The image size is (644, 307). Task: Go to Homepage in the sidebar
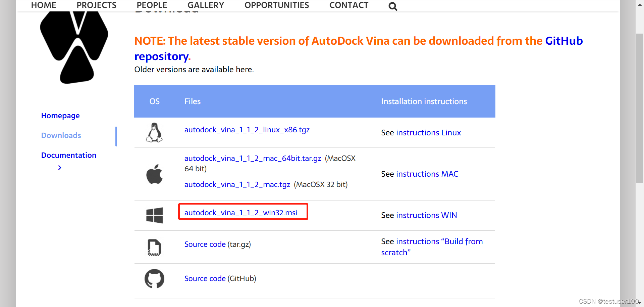(60, 116)
